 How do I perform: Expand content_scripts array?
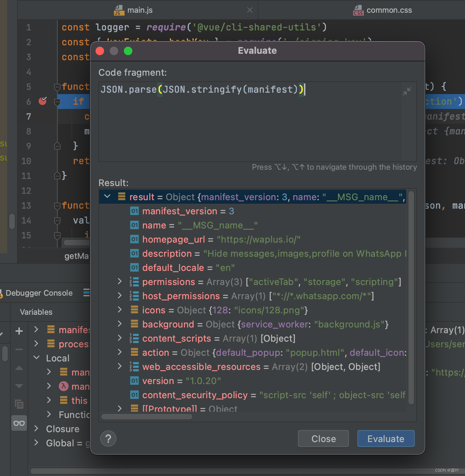pos(120,338)
